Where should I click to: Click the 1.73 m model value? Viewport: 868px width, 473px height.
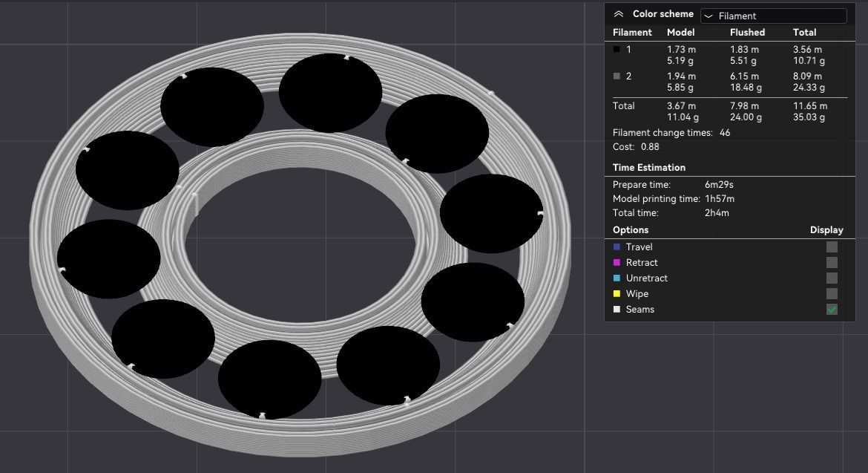[682, 49]
